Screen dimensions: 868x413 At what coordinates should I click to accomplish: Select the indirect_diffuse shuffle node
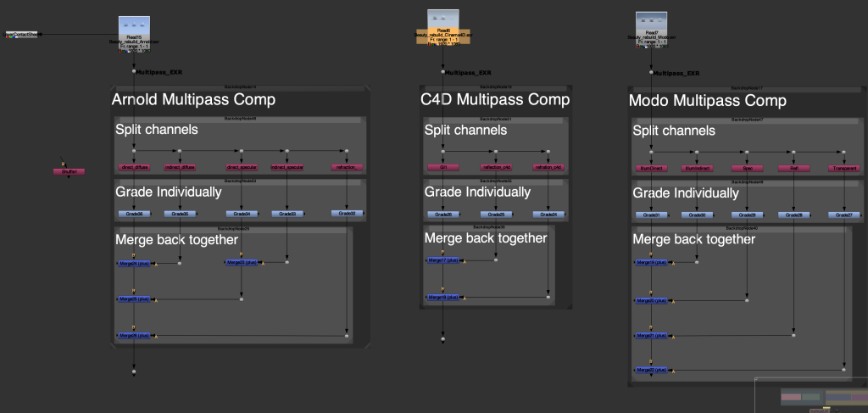(x=180, y=167)
